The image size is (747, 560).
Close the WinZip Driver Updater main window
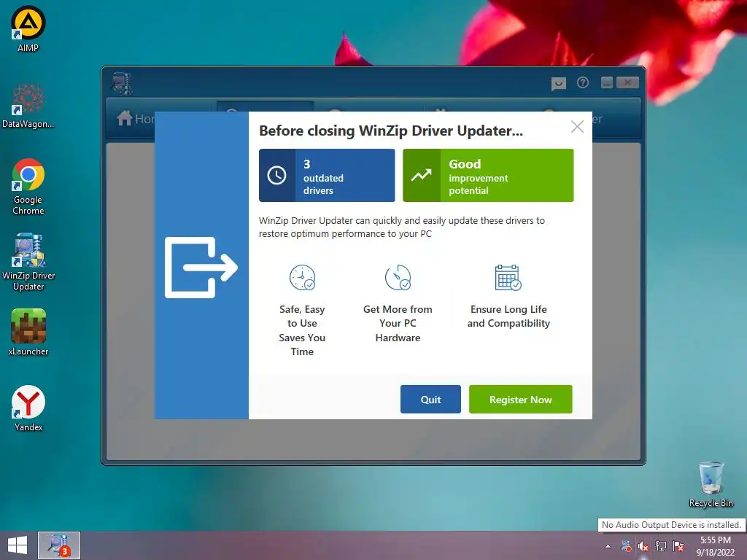[627, 83]
